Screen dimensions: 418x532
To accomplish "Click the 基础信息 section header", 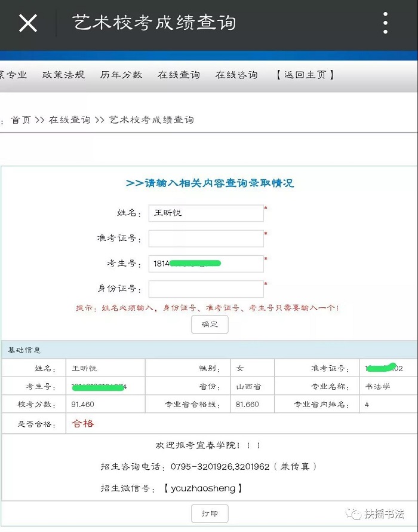I will point(24,350).
